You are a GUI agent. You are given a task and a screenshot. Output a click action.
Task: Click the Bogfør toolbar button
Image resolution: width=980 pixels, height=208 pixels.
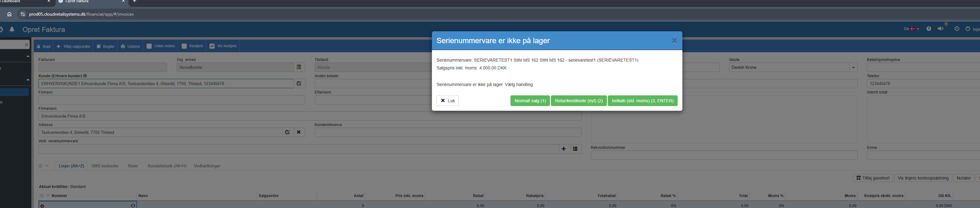[105, 46]
